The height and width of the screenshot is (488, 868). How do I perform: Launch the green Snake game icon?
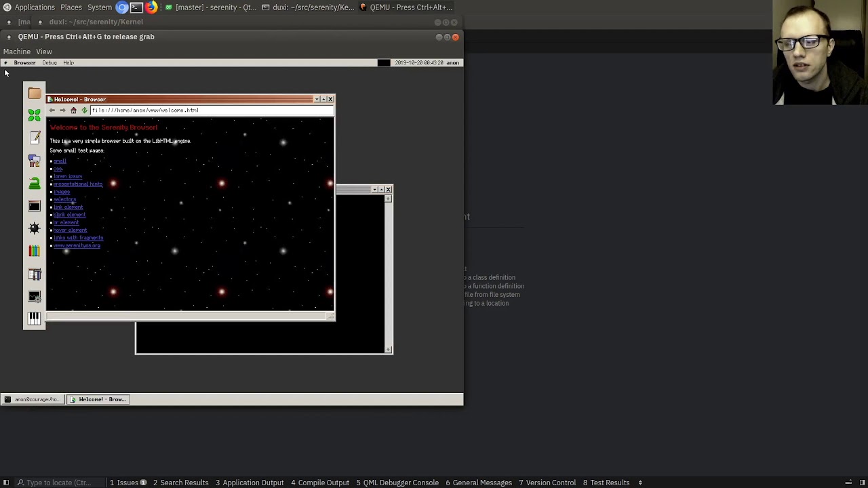point(35,183)
